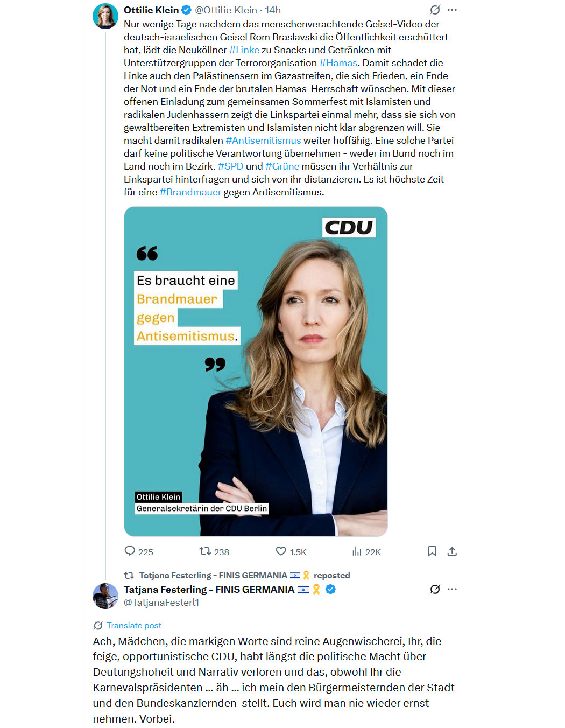Image resolution: width=565 pixels, height=728 pixels.
Task: Open the #Antisemitismus hashtag link
Action: (x=263, y=140)
